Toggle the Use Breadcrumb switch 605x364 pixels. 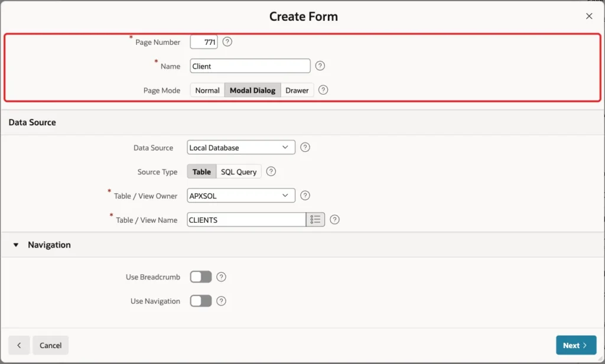coord(201,277)
